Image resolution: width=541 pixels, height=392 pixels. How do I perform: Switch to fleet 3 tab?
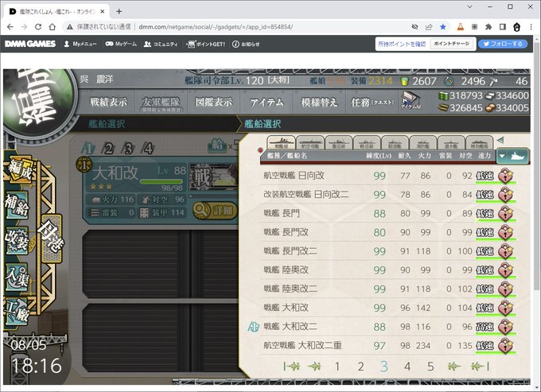pyautogui.click(x=128, y=149)
